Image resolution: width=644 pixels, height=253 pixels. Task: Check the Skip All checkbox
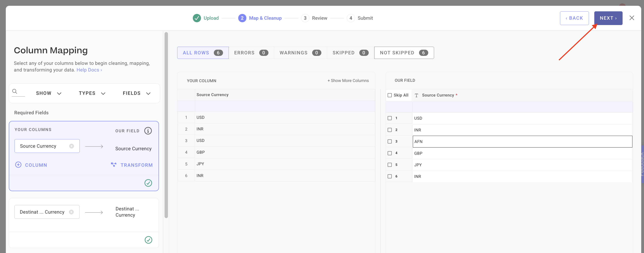tap(389, 95)
